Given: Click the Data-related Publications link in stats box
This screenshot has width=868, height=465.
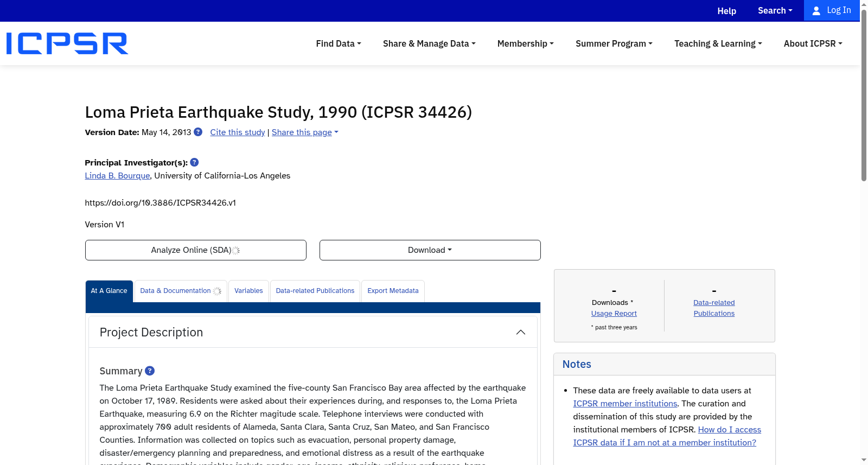Looking at the screenshot, I should (714, 308).
